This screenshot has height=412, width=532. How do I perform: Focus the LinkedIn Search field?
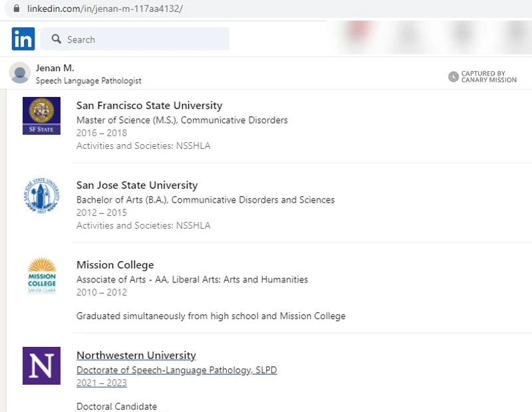[135, 39]
